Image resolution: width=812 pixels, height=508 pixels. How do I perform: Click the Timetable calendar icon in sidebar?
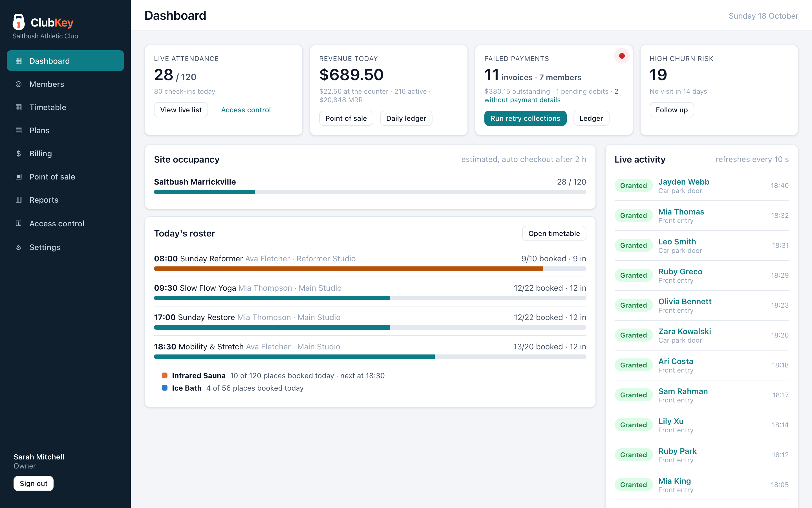[19, 107]
